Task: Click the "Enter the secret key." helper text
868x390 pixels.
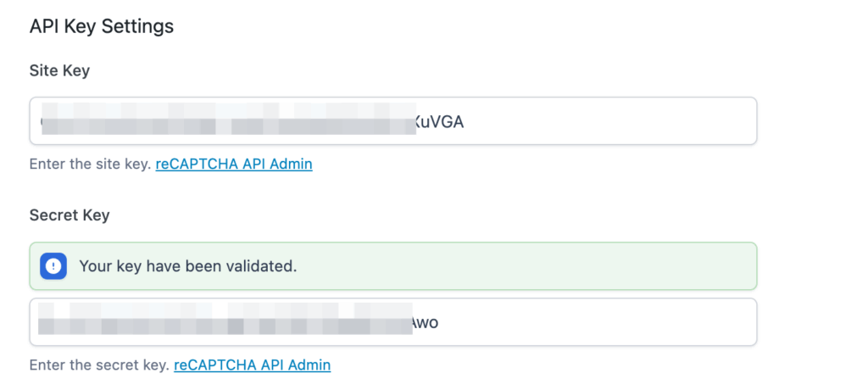Action: pos(99,365)
